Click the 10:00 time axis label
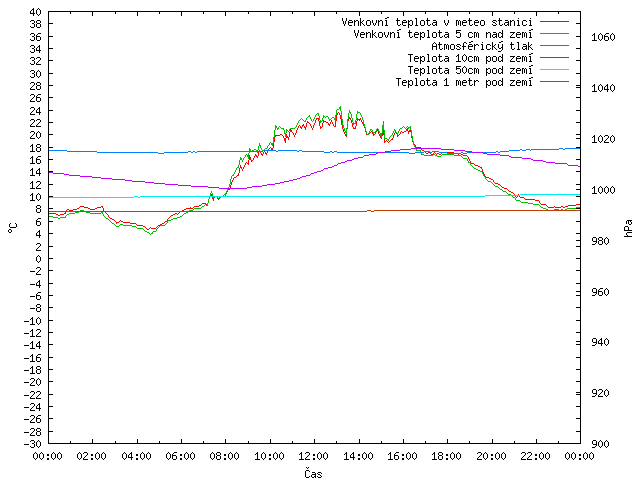Viewport: 640px width, 480px height. click(x=269, y=456)
